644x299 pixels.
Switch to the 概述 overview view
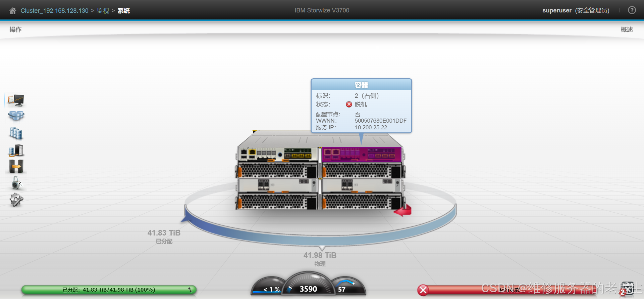627,30
